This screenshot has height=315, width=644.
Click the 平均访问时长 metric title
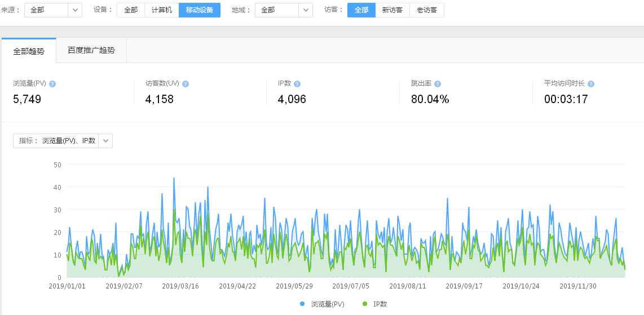(x=564, y=83)
